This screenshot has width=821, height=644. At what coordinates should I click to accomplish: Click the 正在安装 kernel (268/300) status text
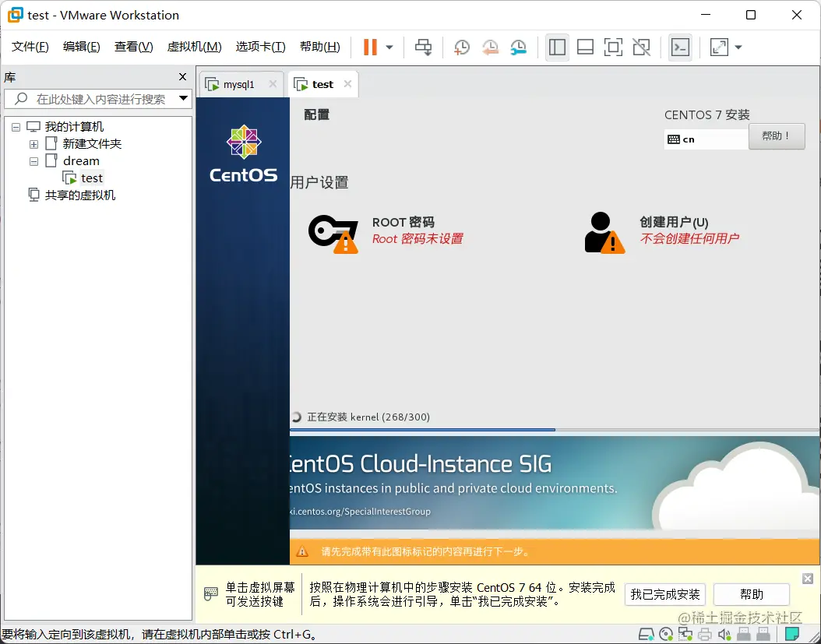pyautogui.click(x=368, y=417)
